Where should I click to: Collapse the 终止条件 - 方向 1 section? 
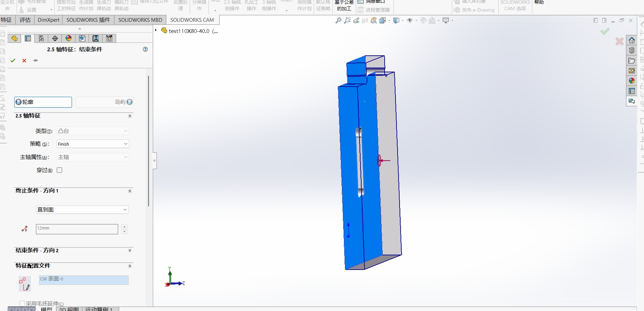click(x=130, y=191)
